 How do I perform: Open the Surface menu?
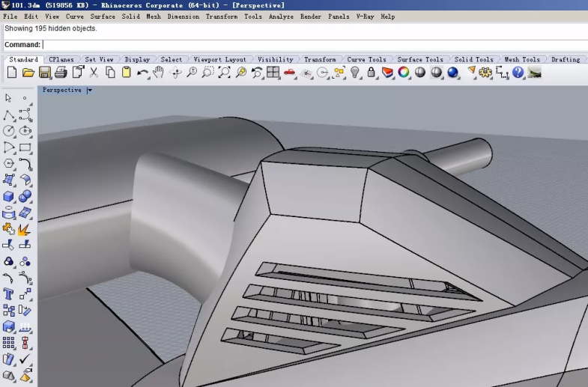pyautogui.click(x=103, y=16)
